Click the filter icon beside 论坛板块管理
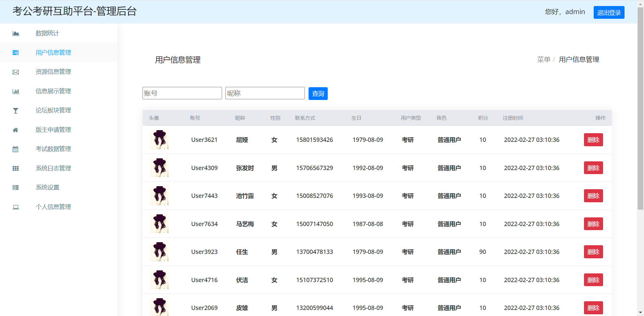The height and width of the screenshot is (316, 644). tap(16, 111)
